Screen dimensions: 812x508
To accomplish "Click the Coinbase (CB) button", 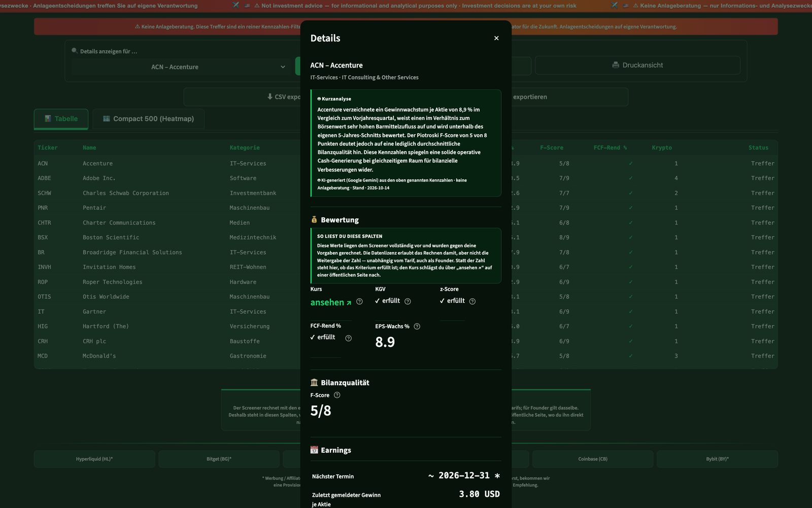I will [x=593, y=459].
